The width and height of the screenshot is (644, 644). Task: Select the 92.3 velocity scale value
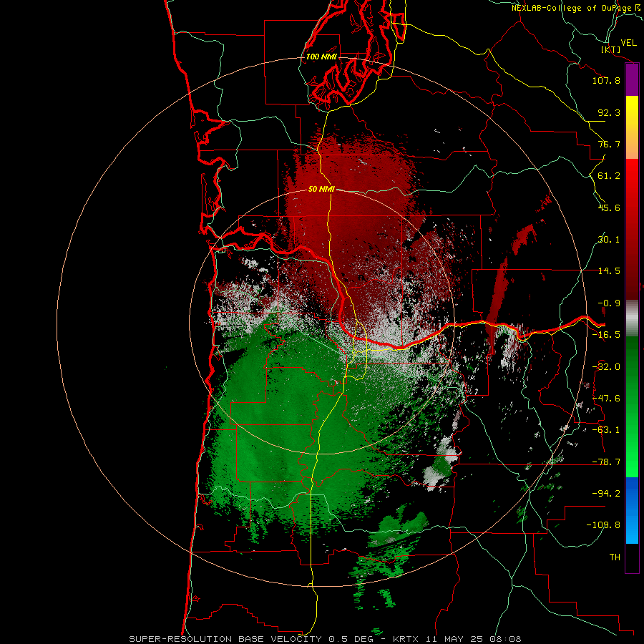[x=609, y=112]
